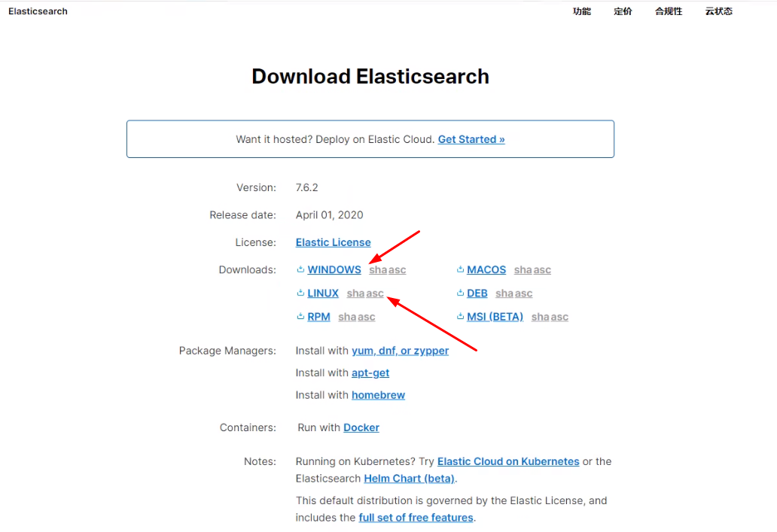Open the asc signature for DEB
Viewport: 777px width, 532px height.
pyautogui.click(x=524, y=293)
